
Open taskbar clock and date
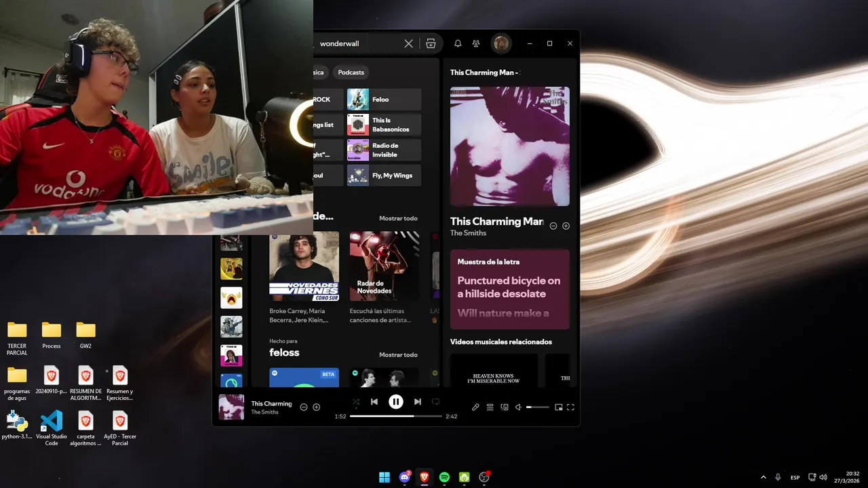pyautogui.click(x=848, y=477)
